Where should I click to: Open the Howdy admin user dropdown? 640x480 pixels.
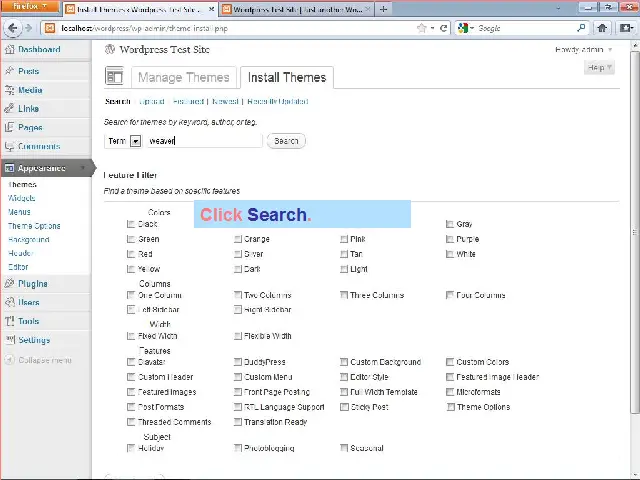pyautogui.click(x=584, y=50)
